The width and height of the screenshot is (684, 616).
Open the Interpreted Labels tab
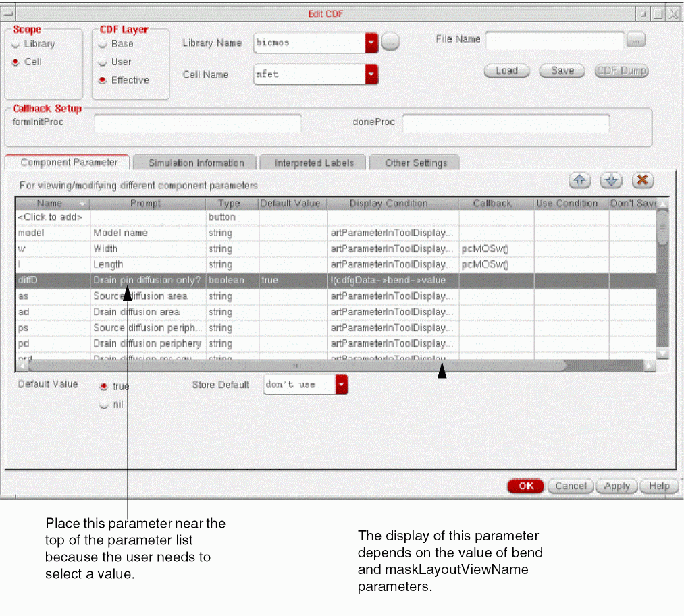tap(314, 163)
